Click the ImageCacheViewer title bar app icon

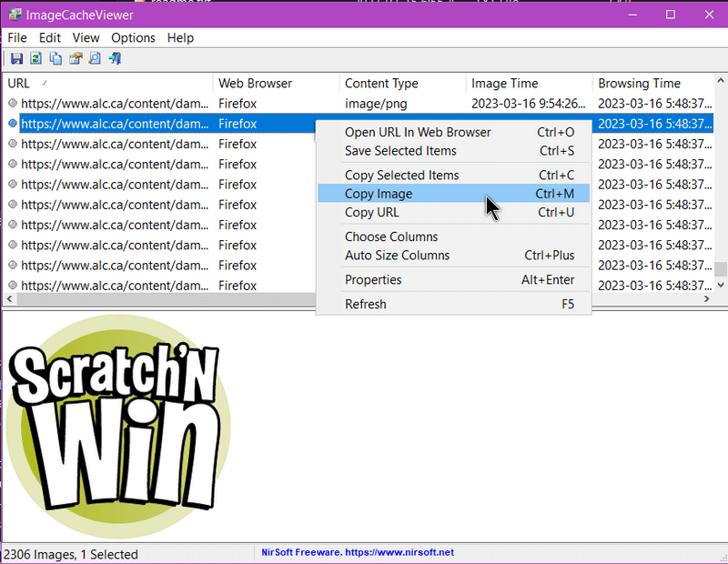coord(15,15)
